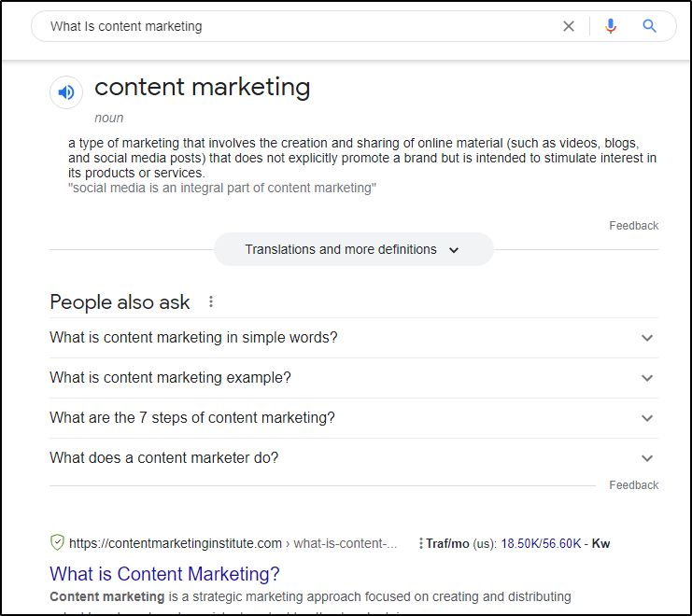The height and width of the screenshot is (616, 692).
Task: Expand "What is content marketing in simple words?"
Action: pyautogui.click(x=353, y=338)
